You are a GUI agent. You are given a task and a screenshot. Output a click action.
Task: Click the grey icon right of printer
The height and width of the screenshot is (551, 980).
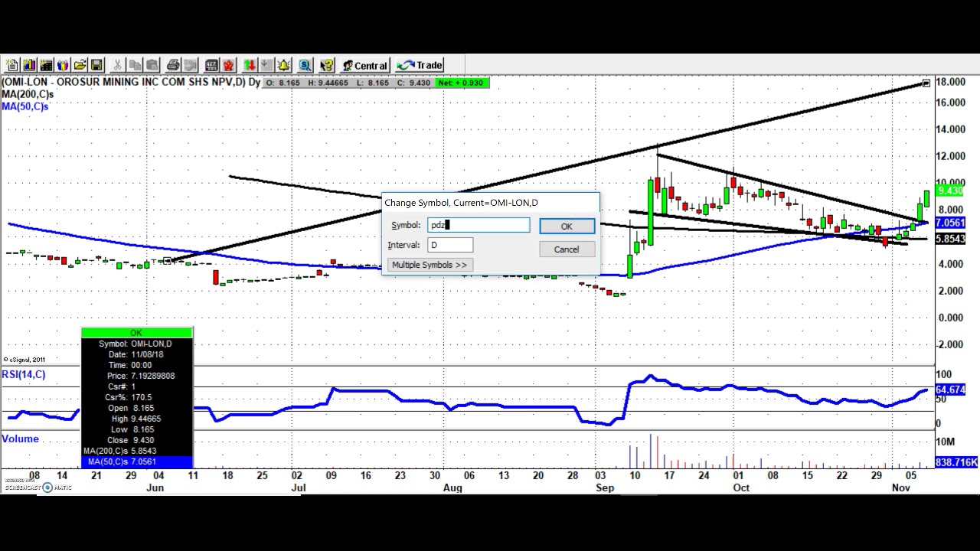[x=190, y=65]
